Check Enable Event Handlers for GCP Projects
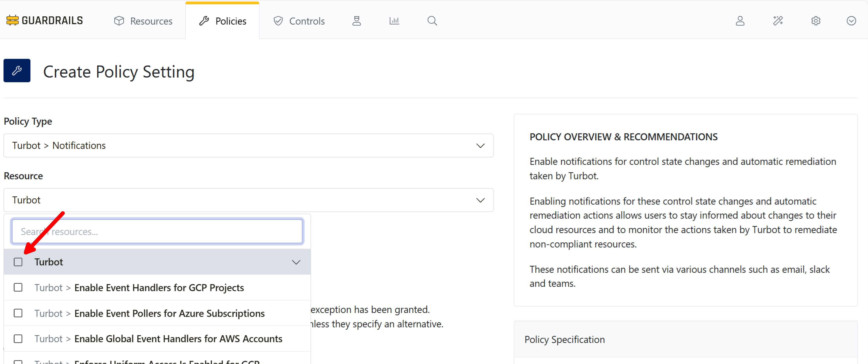868x364 pixels. coord(18,288)
